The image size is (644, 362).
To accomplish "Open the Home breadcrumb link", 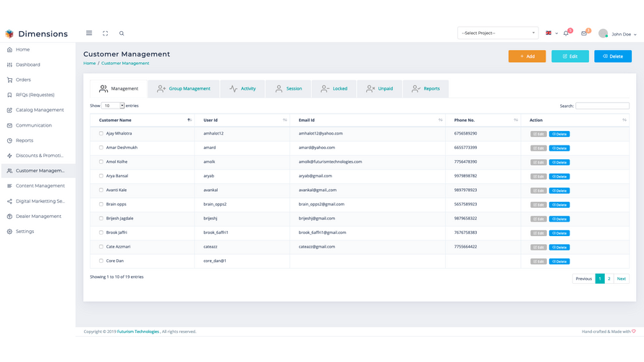I will click(x=90, y=63).
